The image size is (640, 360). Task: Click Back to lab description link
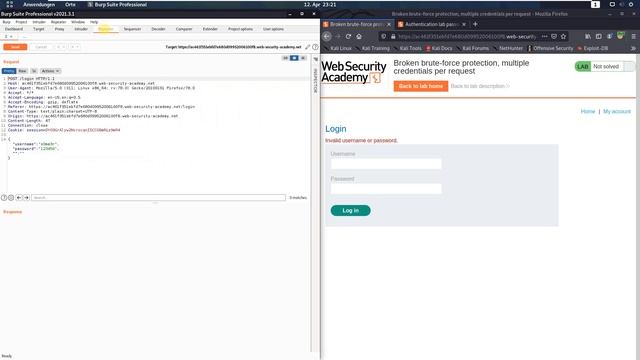(x=480, y=86)
